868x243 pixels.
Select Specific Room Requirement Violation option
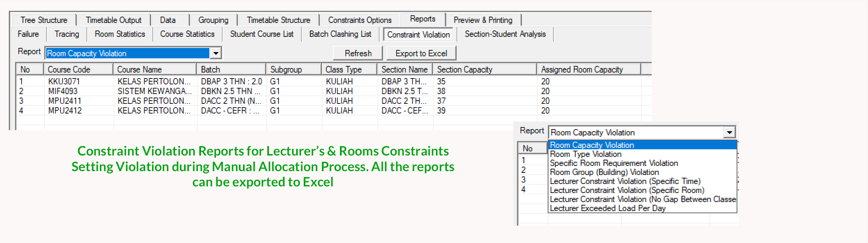click(x=614, y=163)
